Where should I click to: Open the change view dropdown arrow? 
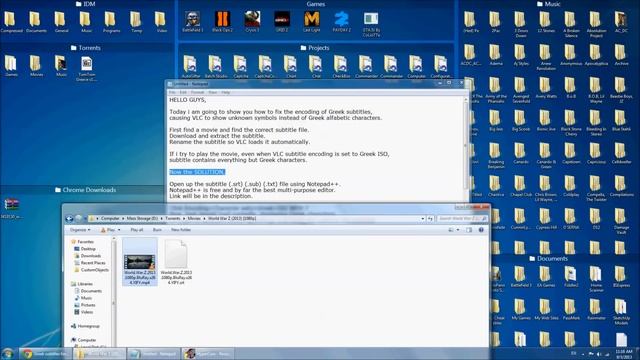click(458, 230)
